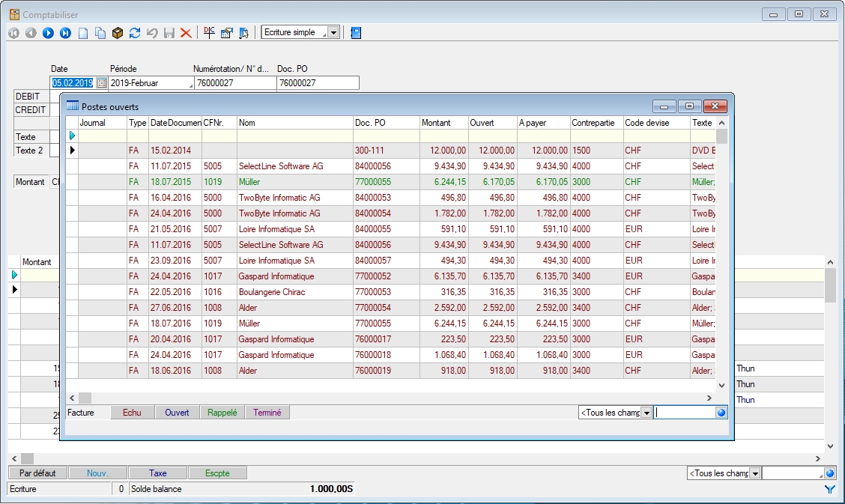Toggle the Echu filter in Postes ouverts

(x=132, y=412)
